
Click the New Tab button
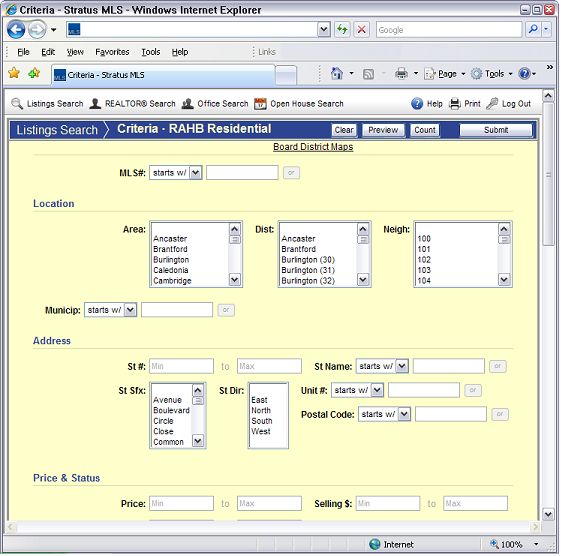[286, 75]
